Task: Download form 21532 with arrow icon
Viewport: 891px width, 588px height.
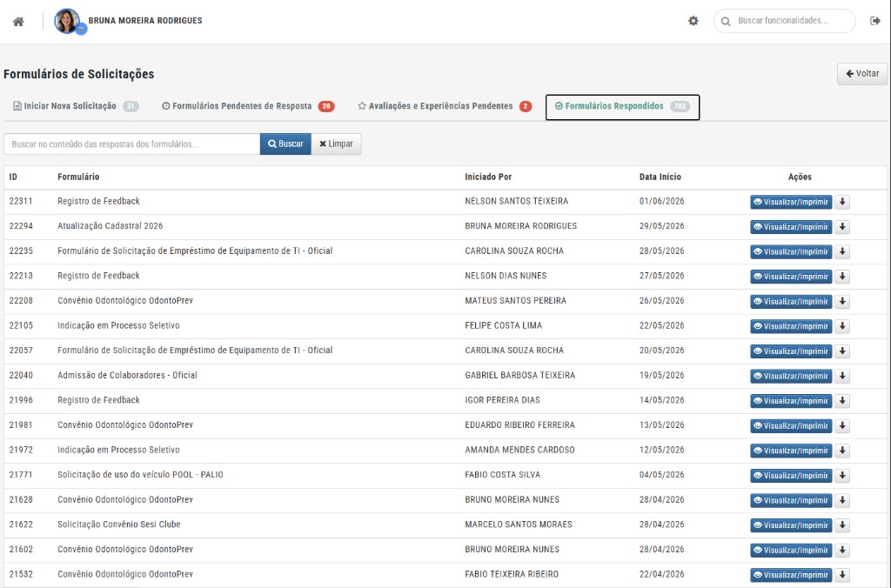Action: pos(842,575)
